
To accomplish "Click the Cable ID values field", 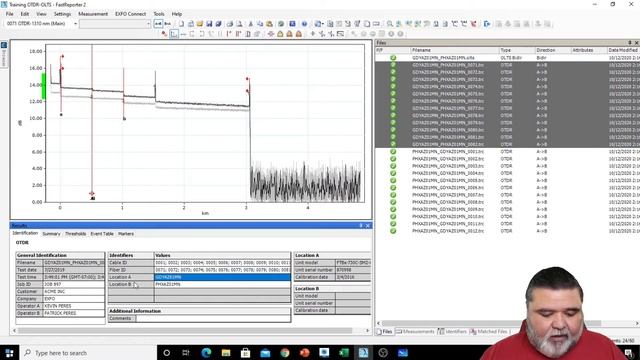I will click(222, 262).
